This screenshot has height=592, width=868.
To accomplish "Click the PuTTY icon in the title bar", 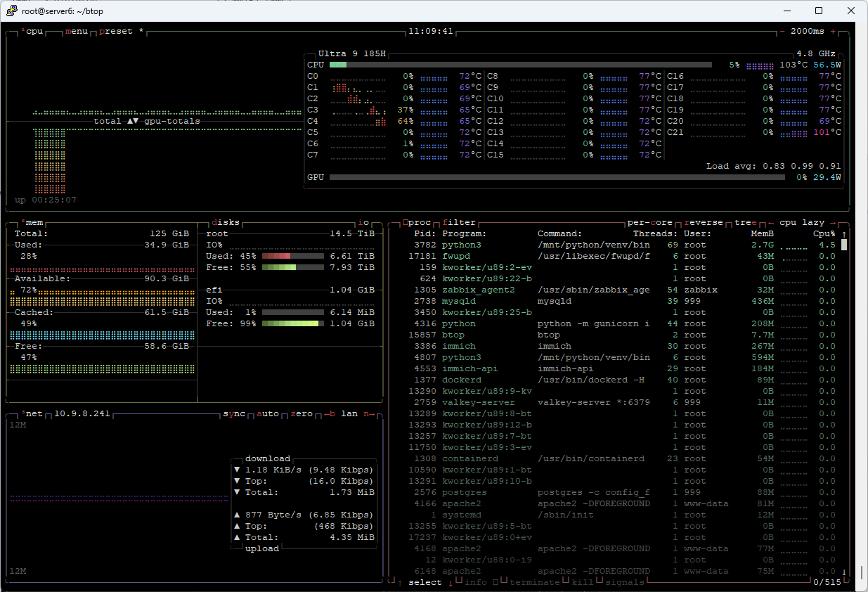I will [11, 11].
